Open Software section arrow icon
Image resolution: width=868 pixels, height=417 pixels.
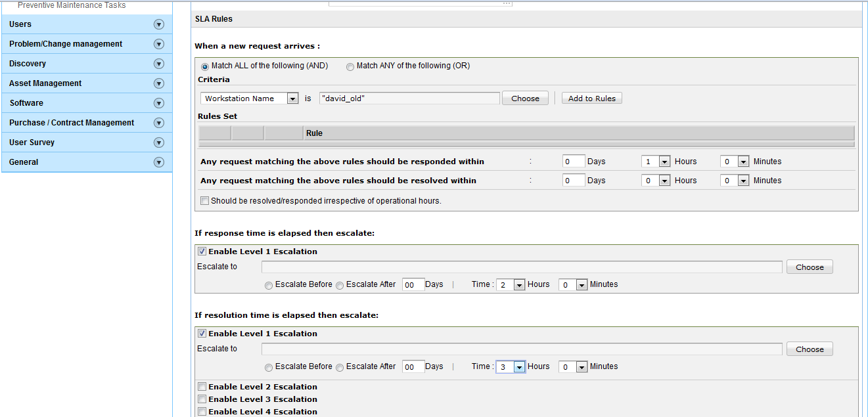(x=158, y=103)
